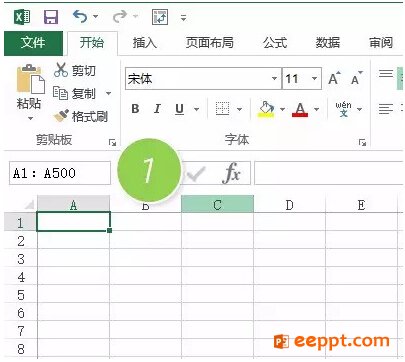Select row 2 header
This screenshot has width=405, height=362.
[x=20, y=240]
